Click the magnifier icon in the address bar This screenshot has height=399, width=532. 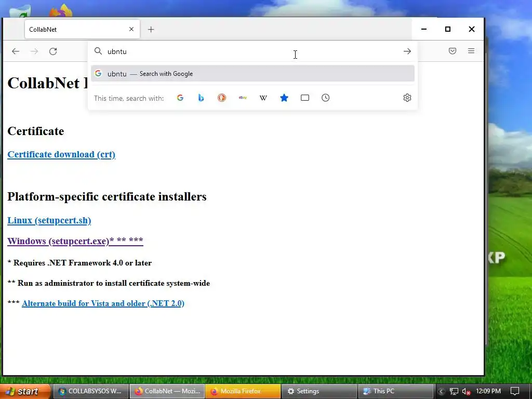click(x=98, y=51)
